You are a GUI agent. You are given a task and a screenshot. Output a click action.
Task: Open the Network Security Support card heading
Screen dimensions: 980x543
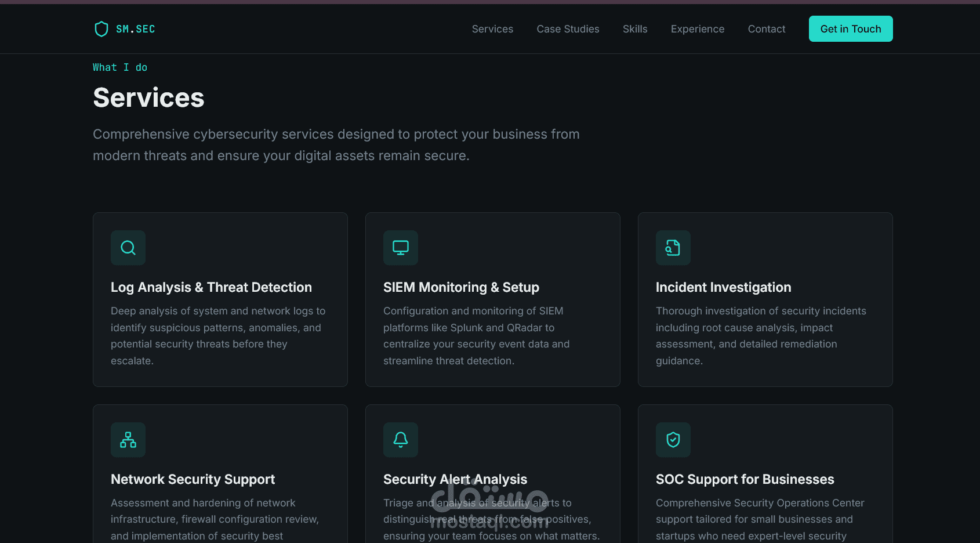coord(193,479)
